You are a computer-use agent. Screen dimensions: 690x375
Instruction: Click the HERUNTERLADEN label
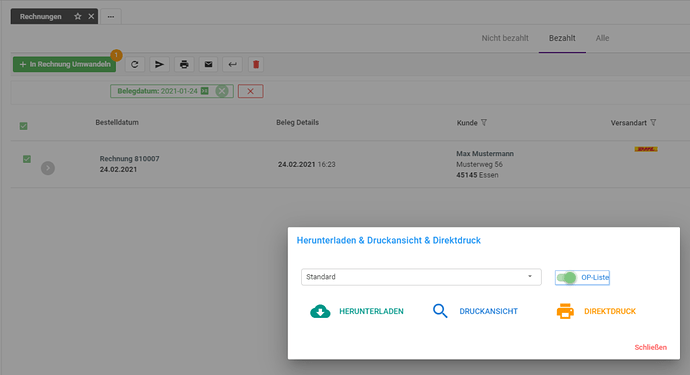coord(371,311)
